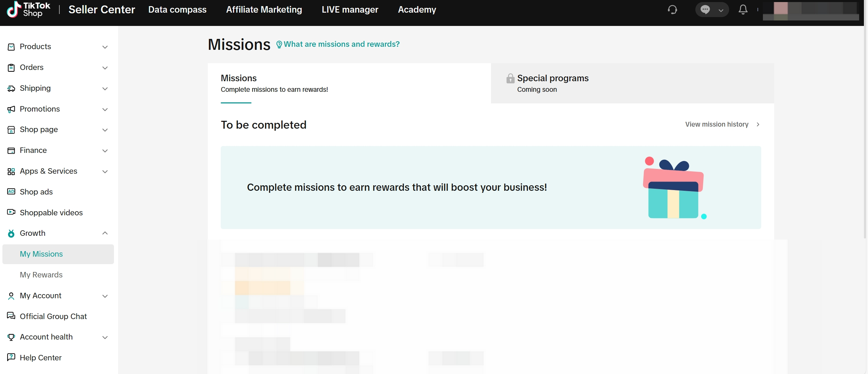
Task: Open the chat messages bubble icon
Action: point(705,10)
